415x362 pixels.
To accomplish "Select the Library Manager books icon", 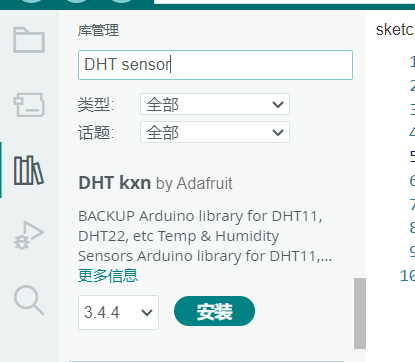I will point(29,170).
